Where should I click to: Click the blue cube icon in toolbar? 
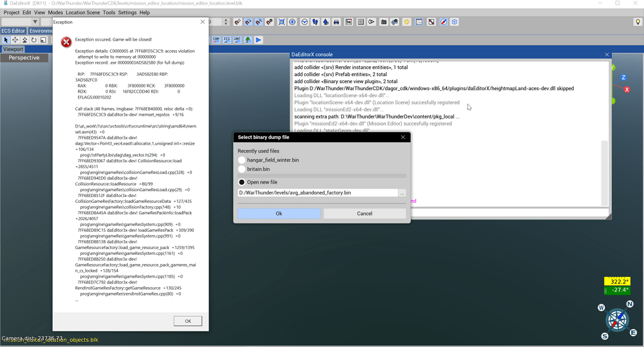point(455,22)
